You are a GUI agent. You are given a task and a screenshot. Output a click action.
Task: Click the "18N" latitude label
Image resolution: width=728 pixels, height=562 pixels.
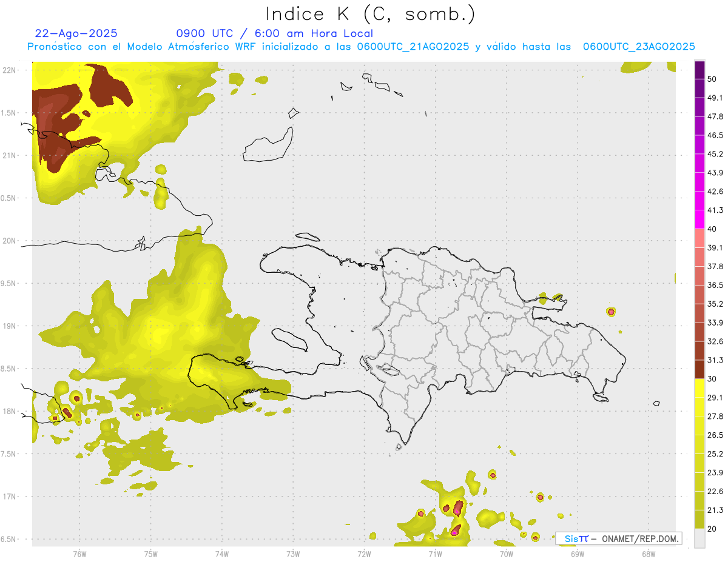pyautogui.click(x=9, y=411)
